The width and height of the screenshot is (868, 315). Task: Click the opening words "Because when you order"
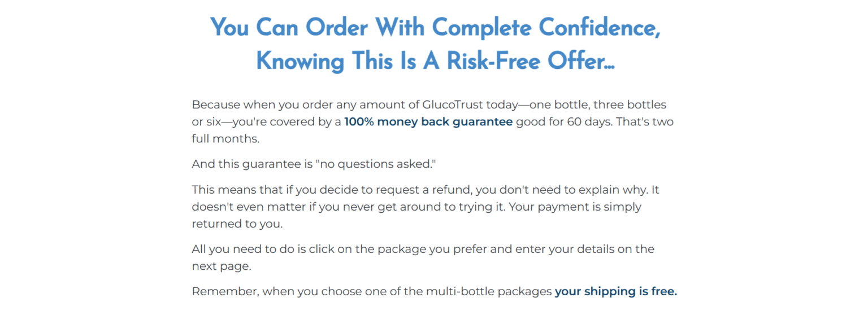(x=262, y=105)
